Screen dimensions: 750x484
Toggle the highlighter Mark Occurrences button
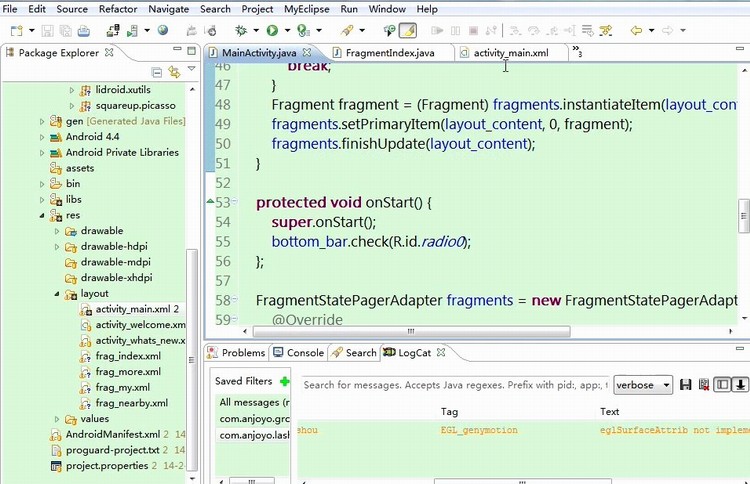(408, 31)
